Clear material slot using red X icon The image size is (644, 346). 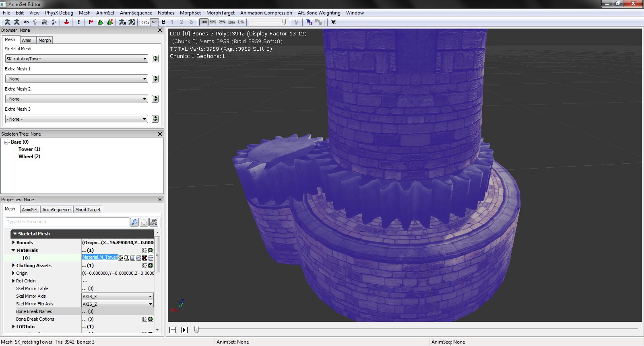tap(144, 258)
